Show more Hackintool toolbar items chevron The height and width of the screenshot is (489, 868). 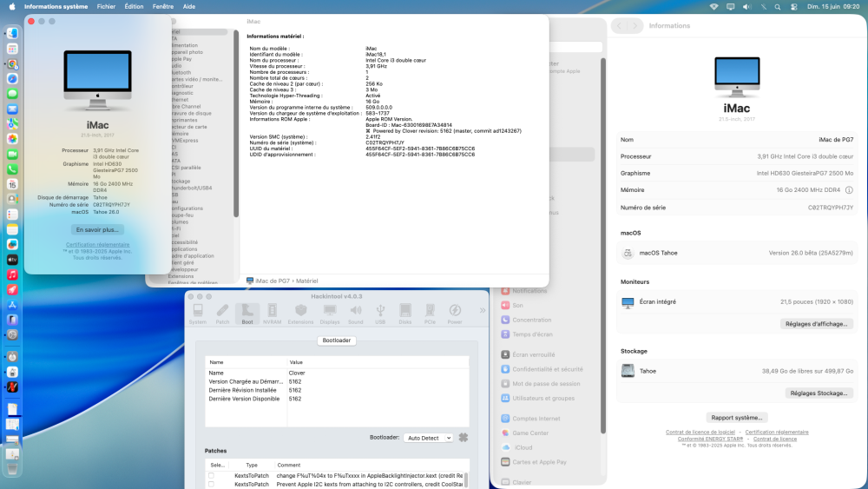pos(482,310)
